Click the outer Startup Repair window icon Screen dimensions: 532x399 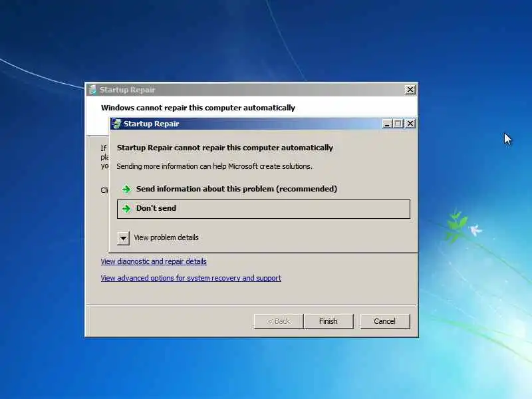tap(92, 90)
